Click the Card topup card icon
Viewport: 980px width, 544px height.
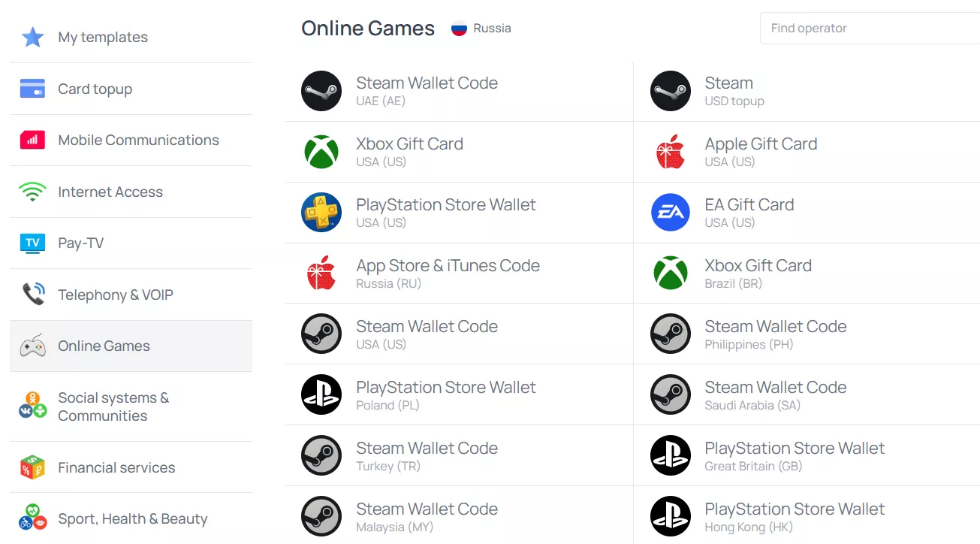pos(32,89)
